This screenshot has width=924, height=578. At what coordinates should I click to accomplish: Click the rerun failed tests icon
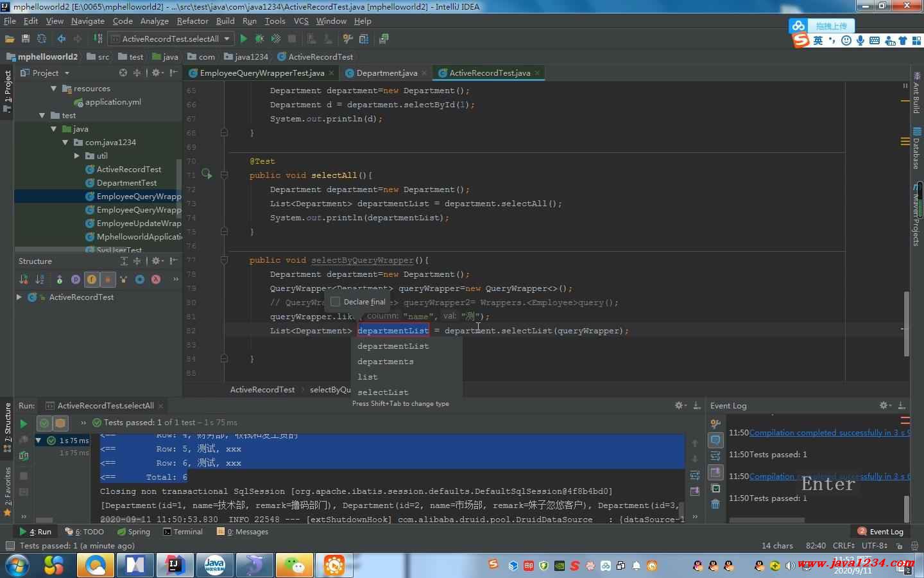click(24, 439)
